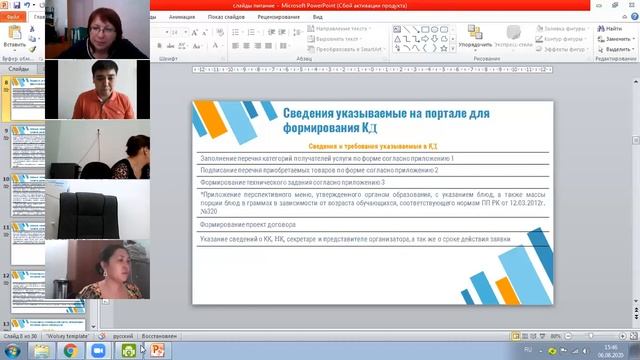The width and height of the screenshot is (640, 360).
Task: Align text right in paragraph group
Action: click(x=257, y=46)
